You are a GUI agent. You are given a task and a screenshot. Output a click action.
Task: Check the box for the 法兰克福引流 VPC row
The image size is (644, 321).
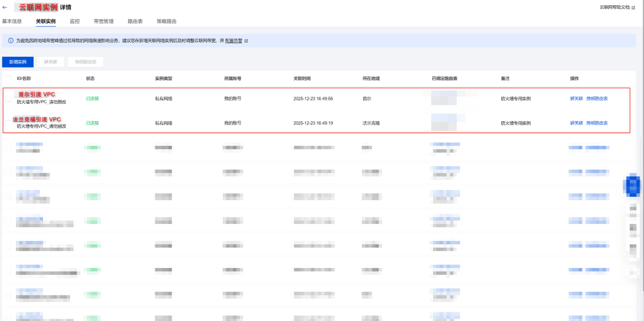[x=8, y=123]
